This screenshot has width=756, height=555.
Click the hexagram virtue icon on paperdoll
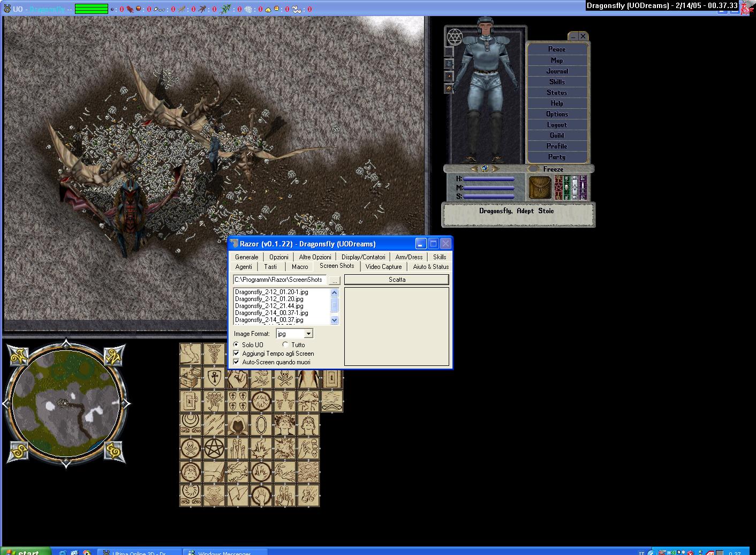(455, 36)
